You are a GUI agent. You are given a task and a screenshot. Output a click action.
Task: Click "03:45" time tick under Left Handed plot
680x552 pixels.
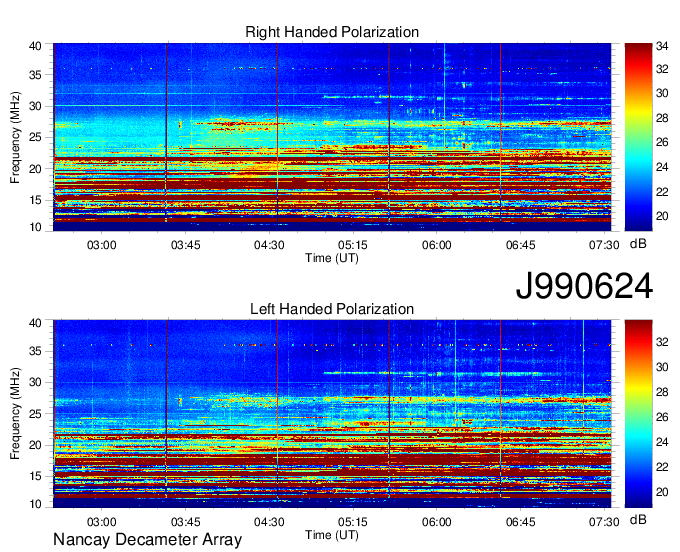click(x=186, y=522)
